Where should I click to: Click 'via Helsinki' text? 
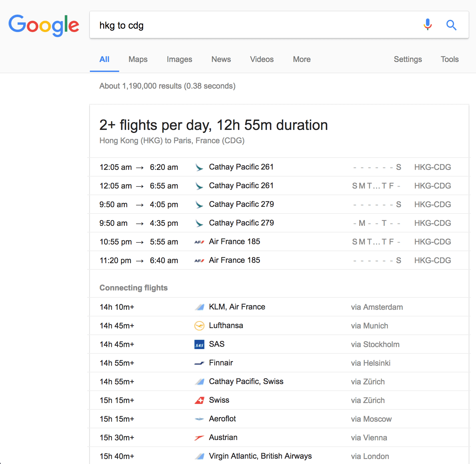pos(370,363)
